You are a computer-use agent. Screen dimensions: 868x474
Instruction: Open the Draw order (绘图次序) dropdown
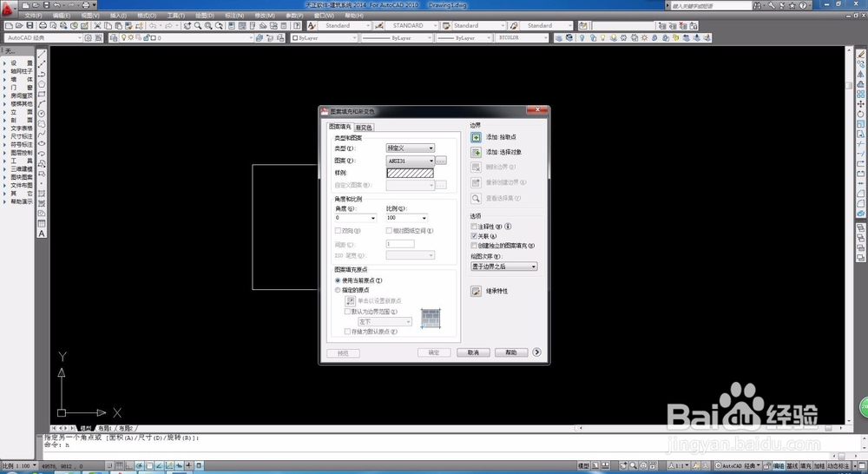pyautogui.click(x=503, y=267)
